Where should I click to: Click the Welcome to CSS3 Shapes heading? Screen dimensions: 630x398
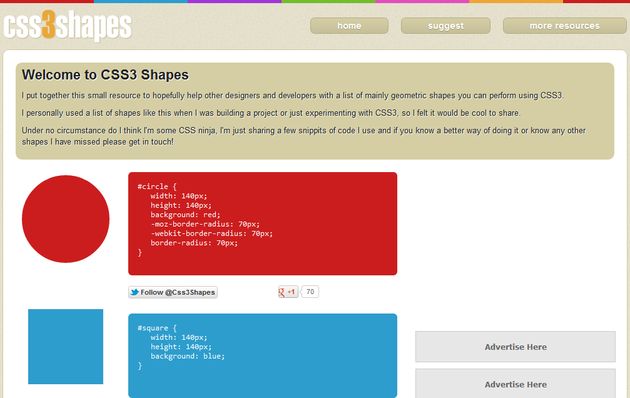click(x=105, y=75)
